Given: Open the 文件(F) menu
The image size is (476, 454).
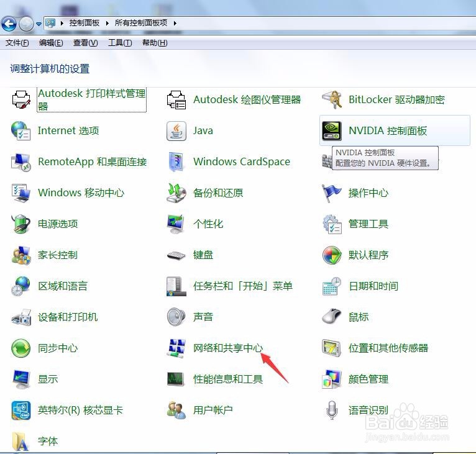Looking at the screenshot, I should [x=17, y=43].
